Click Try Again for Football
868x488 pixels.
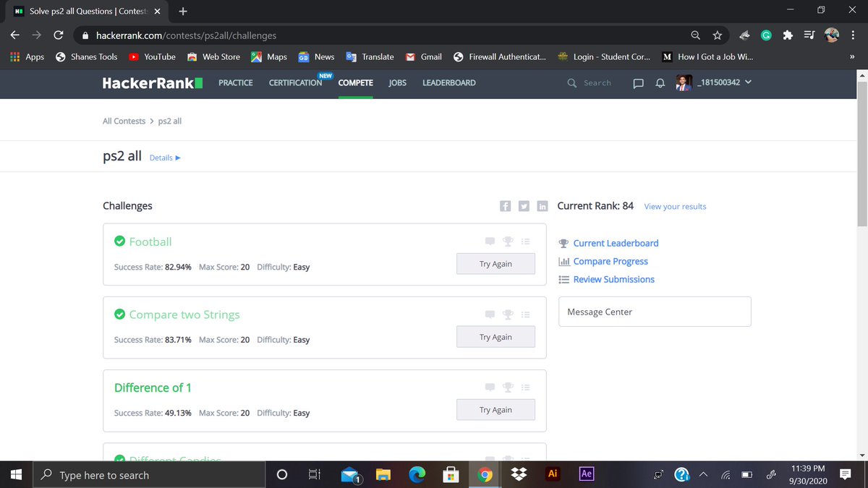(495, 264)
